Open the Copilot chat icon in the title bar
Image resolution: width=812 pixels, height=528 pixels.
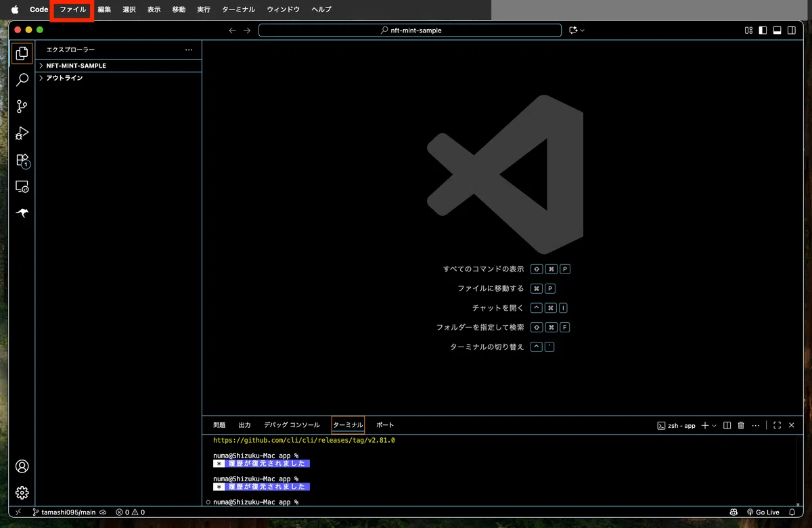coord(573,30)
